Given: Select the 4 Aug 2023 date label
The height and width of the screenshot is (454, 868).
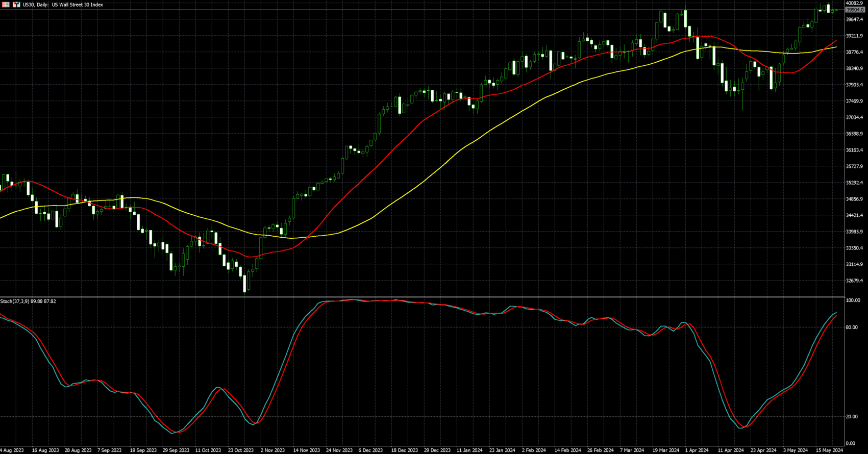Looking at the screenshot, I should (x=12, y=450).
